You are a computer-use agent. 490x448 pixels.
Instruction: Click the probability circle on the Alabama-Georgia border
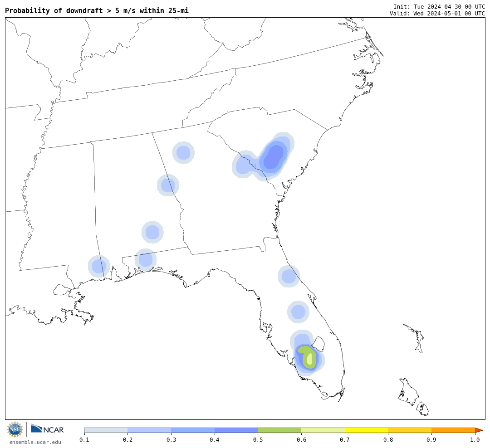[168, 185]
